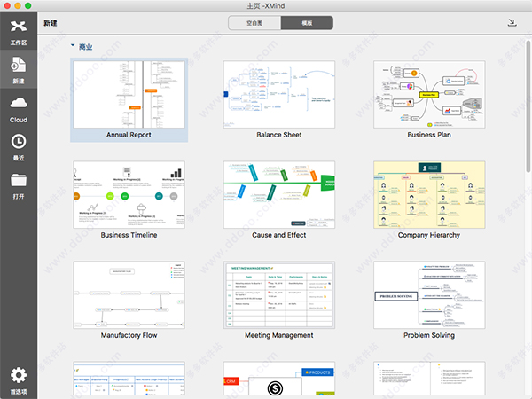
Task: Choose the Balance Sheet template thumbnail
Action: tap(279, 94)
